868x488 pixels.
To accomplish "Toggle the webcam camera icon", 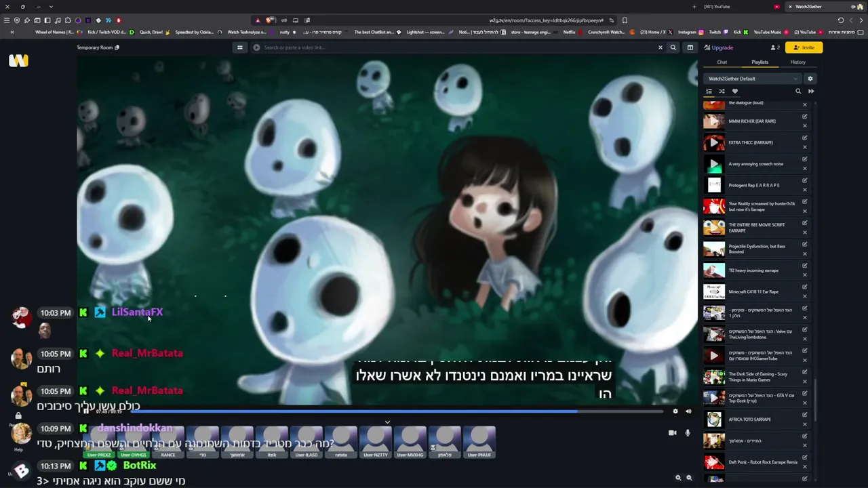I will (x=673, y=432).
